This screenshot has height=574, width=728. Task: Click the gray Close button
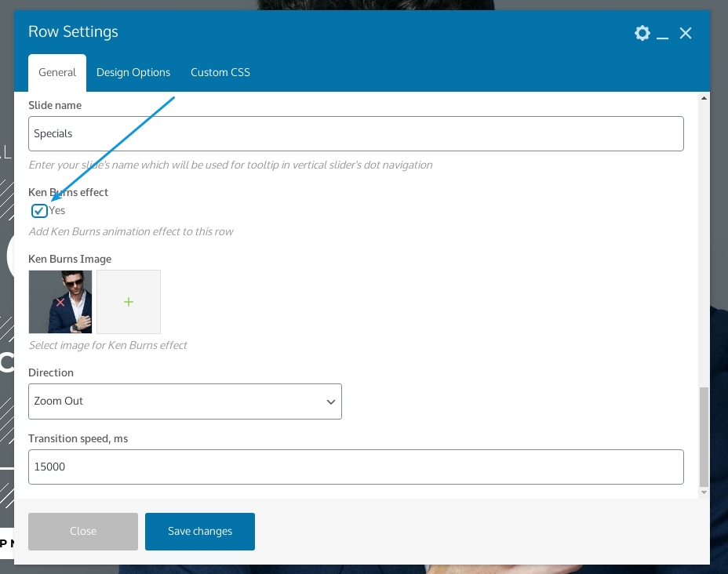pyautogui.click(x=83, y=531)
